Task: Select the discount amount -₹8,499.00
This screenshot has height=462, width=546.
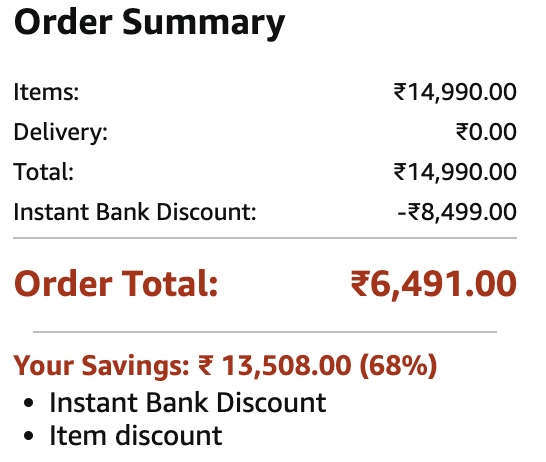Action: (x=457, y=212)
